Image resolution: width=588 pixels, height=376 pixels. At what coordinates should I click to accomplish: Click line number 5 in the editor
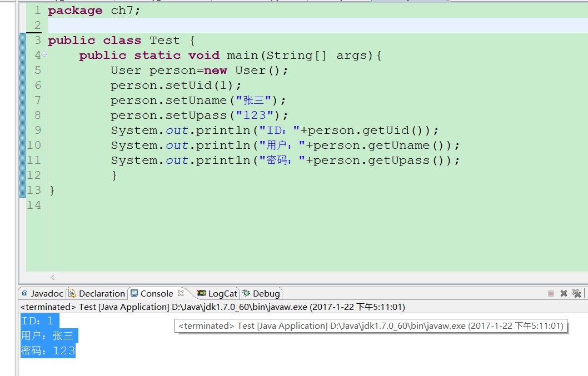[x=37, y=70]
